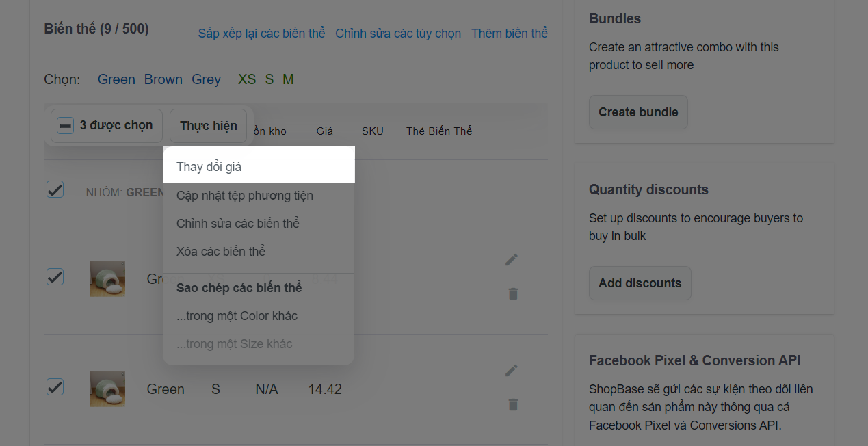Open the 'Thực hiện' actions dropdown

pyautogui.click(x=208, y=126)
